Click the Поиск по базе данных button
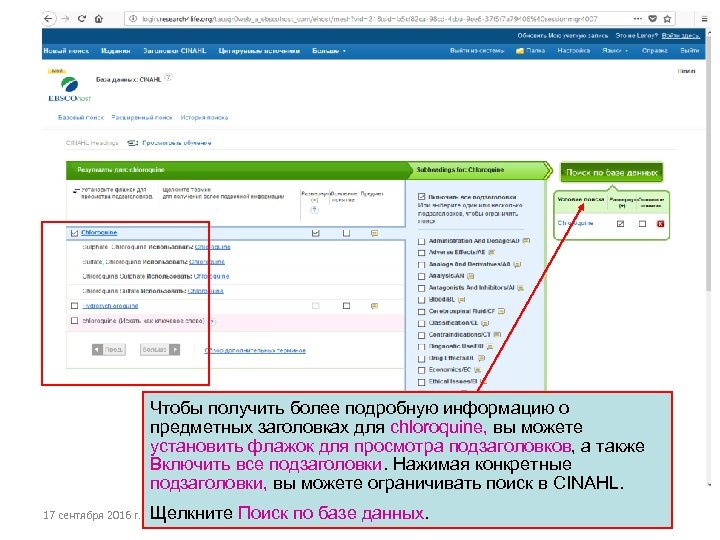 612,173
